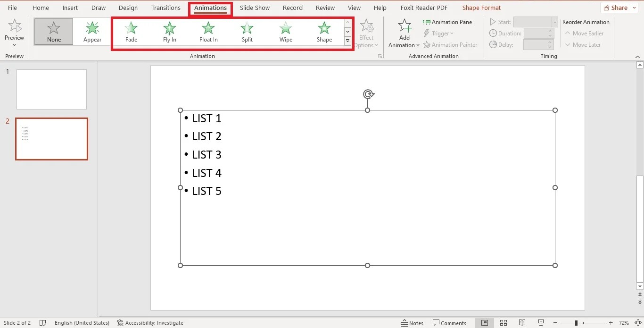The height and width of the screenshot is (328, 644).
Task: Select the Shape animation
Action: coord(324,31)
